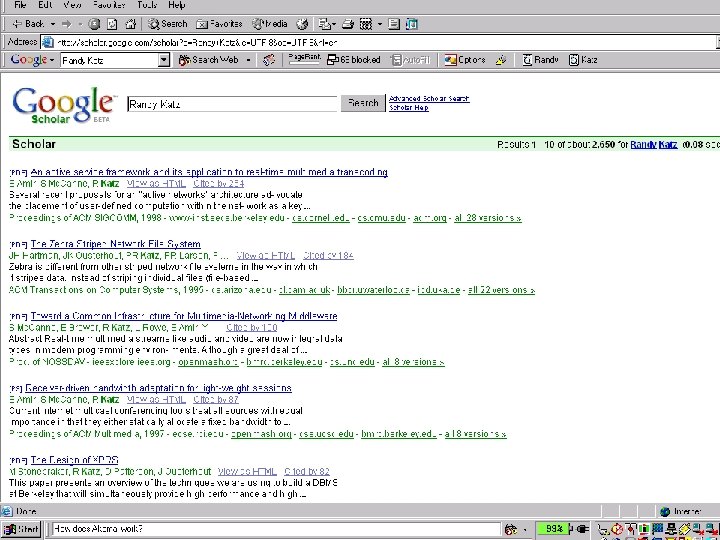Expand the dropdown arrow beside Edit icon
Viewport: 720px width, 540px height.
(x=380, y=24)
